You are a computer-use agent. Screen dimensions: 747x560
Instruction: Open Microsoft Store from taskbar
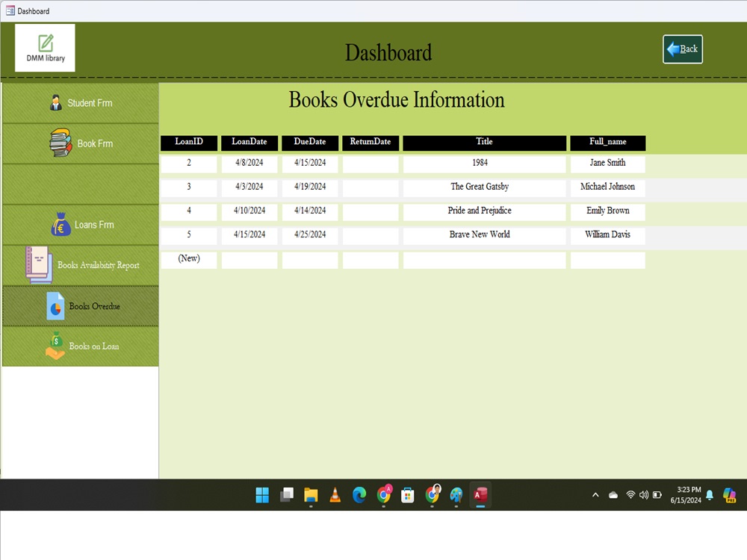(408, 495)
